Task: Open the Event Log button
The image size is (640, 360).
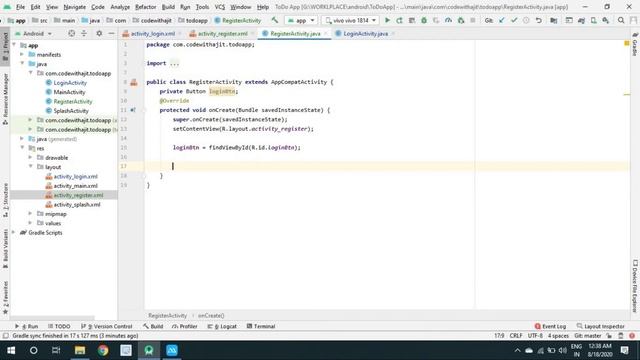Action: [x=550, y=326]
